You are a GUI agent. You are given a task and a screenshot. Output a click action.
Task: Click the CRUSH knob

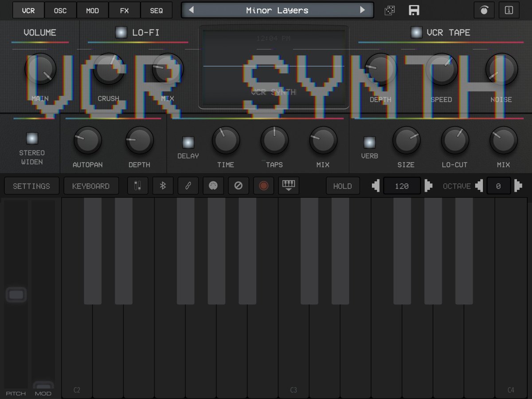[x=108, y=69]
